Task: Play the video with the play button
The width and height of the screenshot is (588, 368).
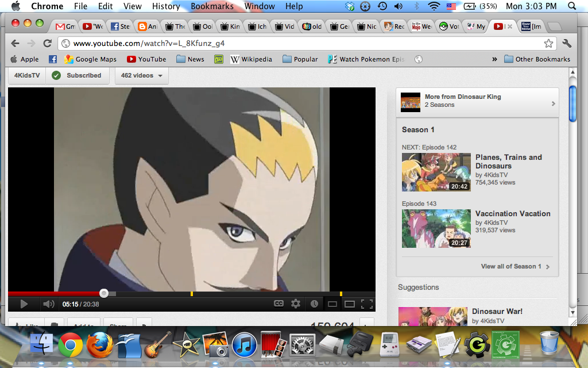Action: [24, 304]
